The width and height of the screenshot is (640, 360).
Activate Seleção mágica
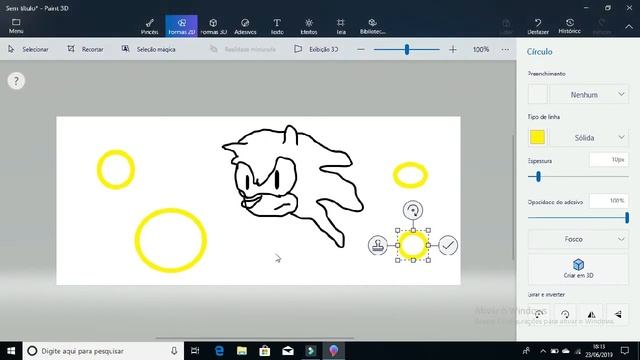pyautogui.click(x=149, y=49)
